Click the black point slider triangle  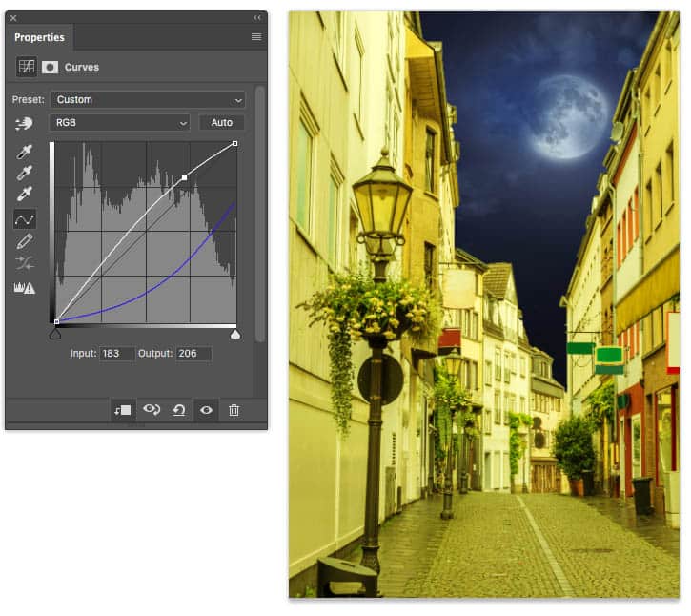(55, 335)
